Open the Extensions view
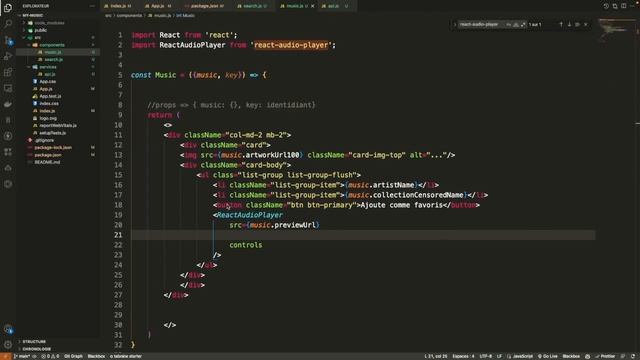This screenshot has width=640, height=360. pyautogui.click(x=8, y=72)
